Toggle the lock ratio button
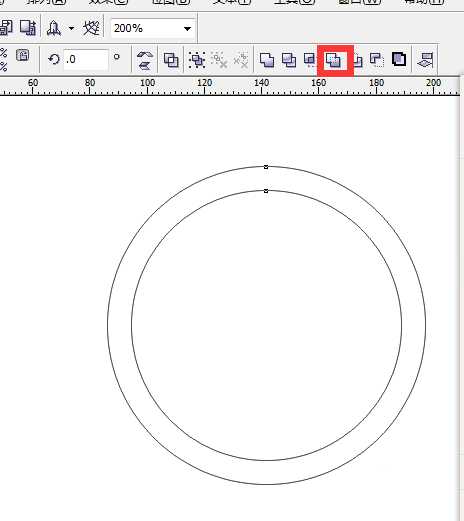This screenshot has height=521, width=464. 22,55
